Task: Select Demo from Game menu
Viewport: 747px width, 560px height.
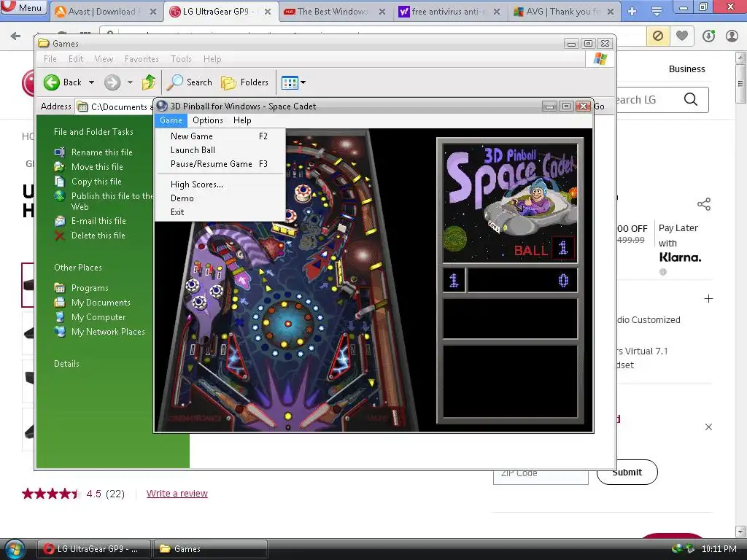Action: 220,198
